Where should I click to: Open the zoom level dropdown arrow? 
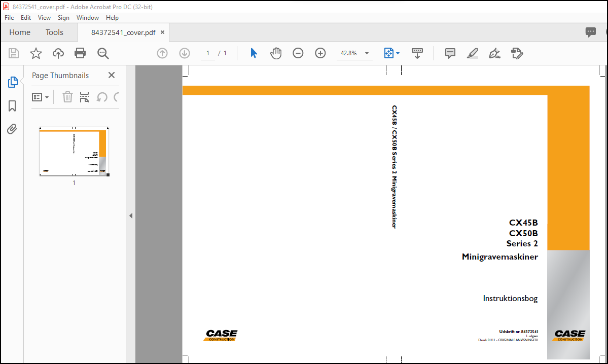pos(367,54)
